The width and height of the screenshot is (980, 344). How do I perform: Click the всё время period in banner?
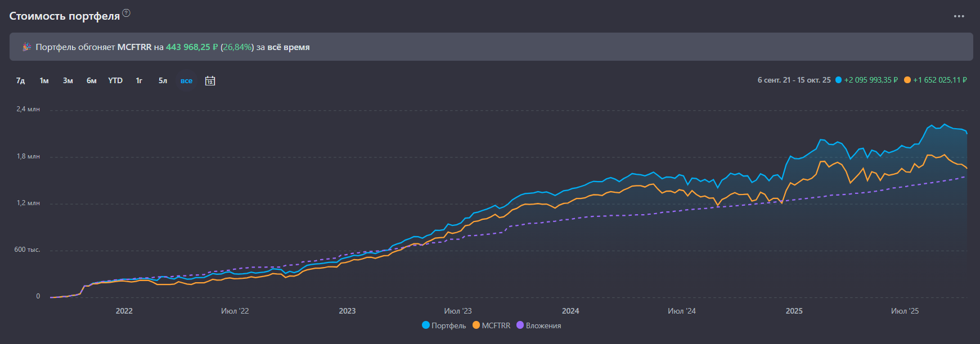click(x=288, y=47)
